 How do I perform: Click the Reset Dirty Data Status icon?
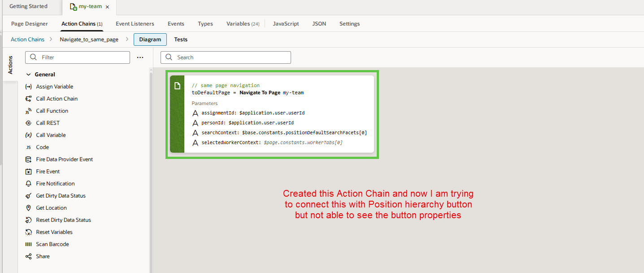(x=29, y=220)
